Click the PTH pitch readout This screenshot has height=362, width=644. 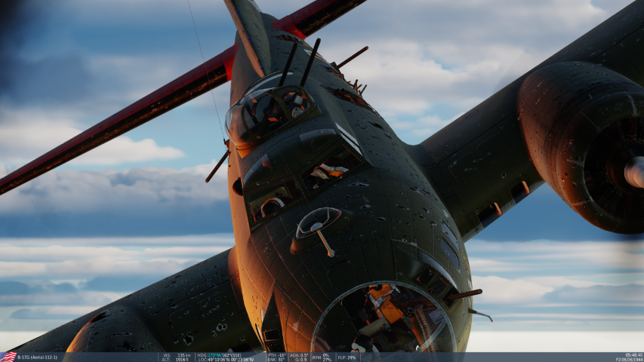(x=276, y=354)
